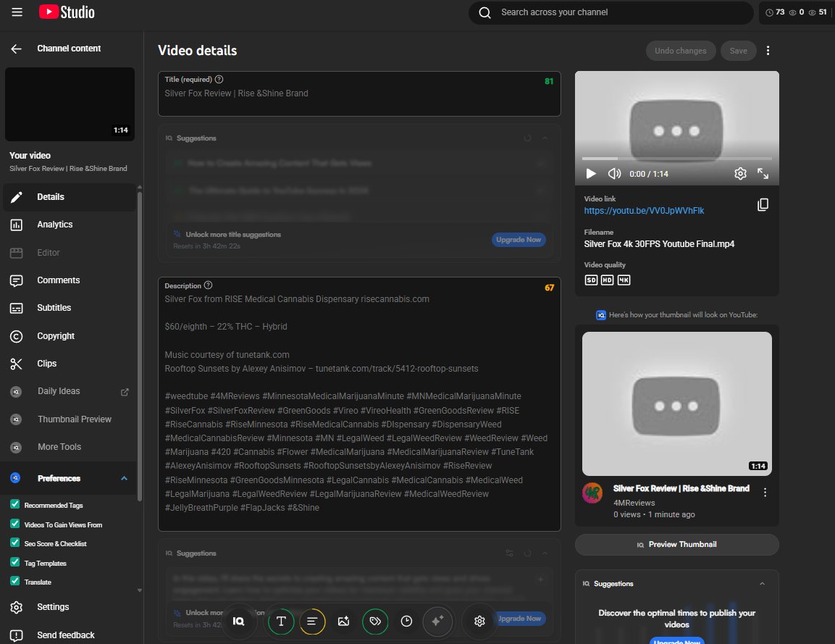Click the Preview Thumbnail button
This screenshot has width=835, height=644.
tap(677, 544)
